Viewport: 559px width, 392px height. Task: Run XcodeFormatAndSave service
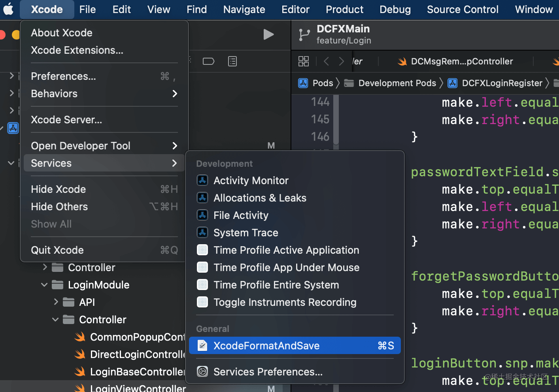[295, 346]
